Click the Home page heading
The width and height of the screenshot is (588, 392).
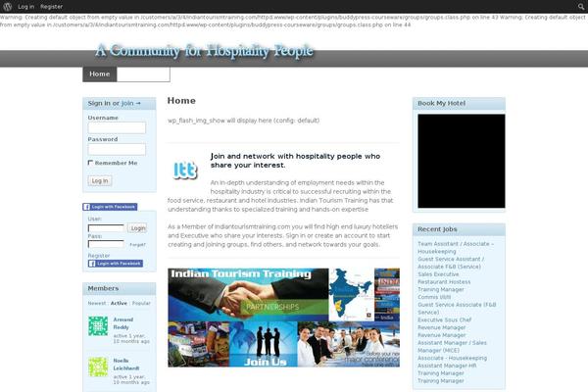(181, 101)
